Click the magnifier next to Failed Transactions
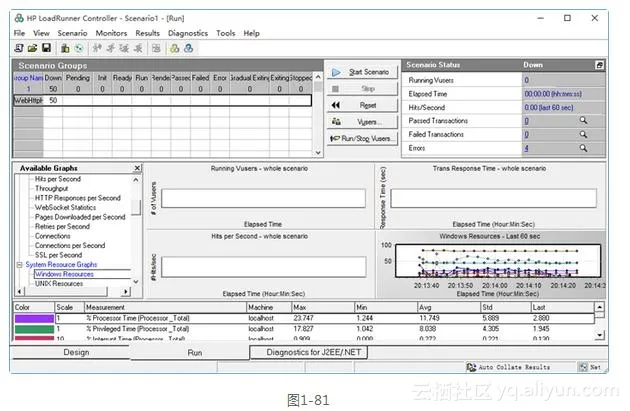 click(583, 134)
